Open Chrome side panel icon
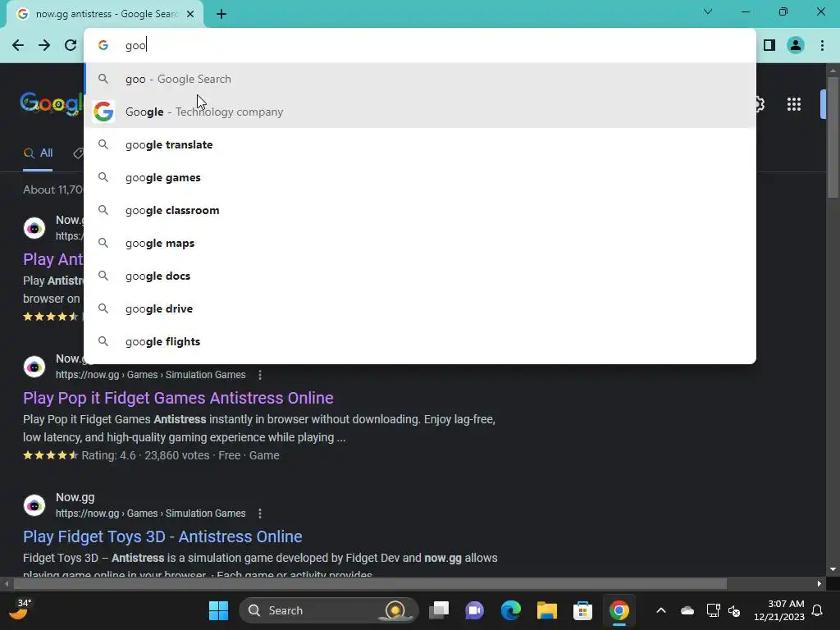The height and width of the screenshot is (630, 840). (769, 45)
